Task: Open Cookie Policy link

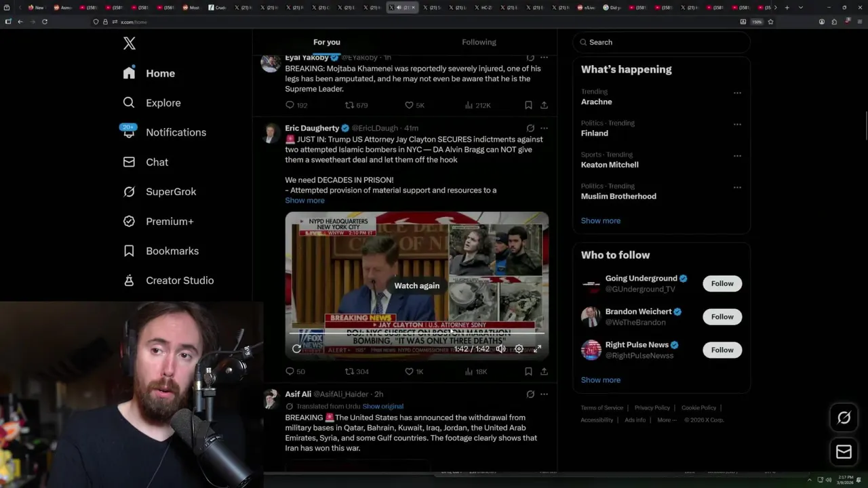Action: click(x=698, y=408)
